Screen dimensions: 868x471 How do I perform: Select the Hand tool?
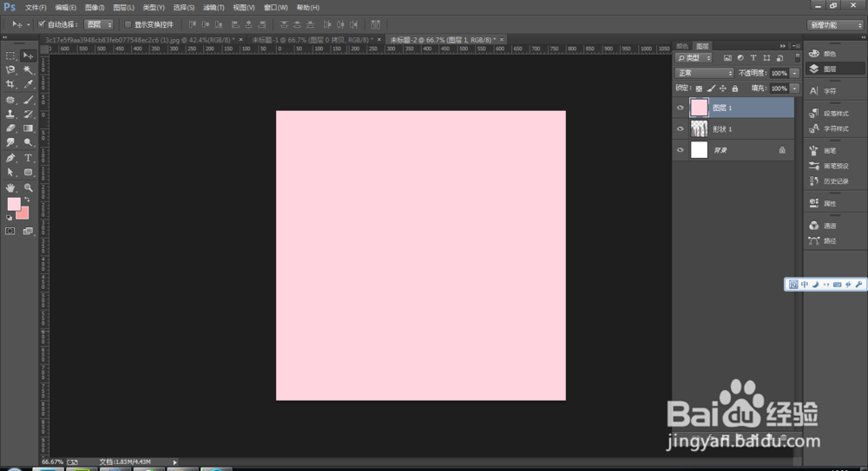[x=10, y=188]
